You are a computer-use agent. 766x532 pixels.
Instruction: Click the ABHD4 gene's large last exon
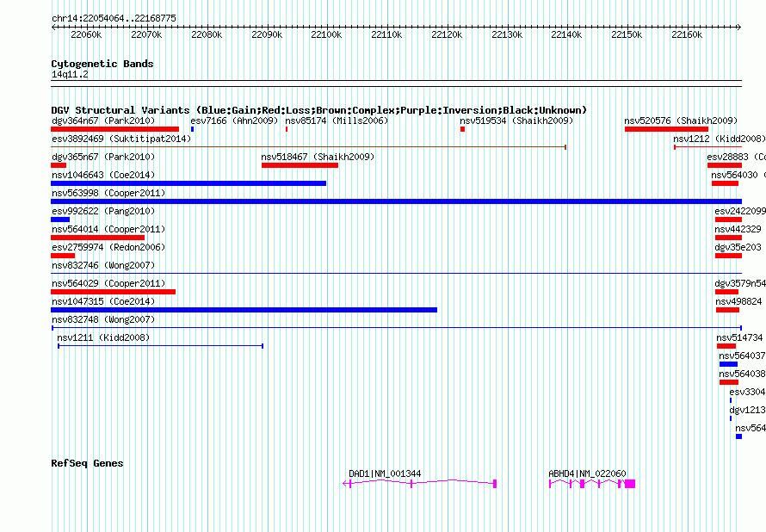coord(630,484)
